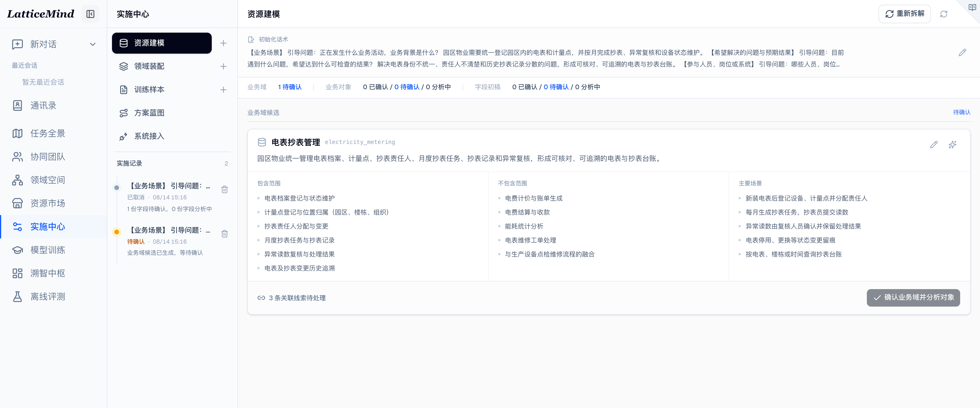
Task: Open 训练样本 section
Action: [x=162, y=90]
